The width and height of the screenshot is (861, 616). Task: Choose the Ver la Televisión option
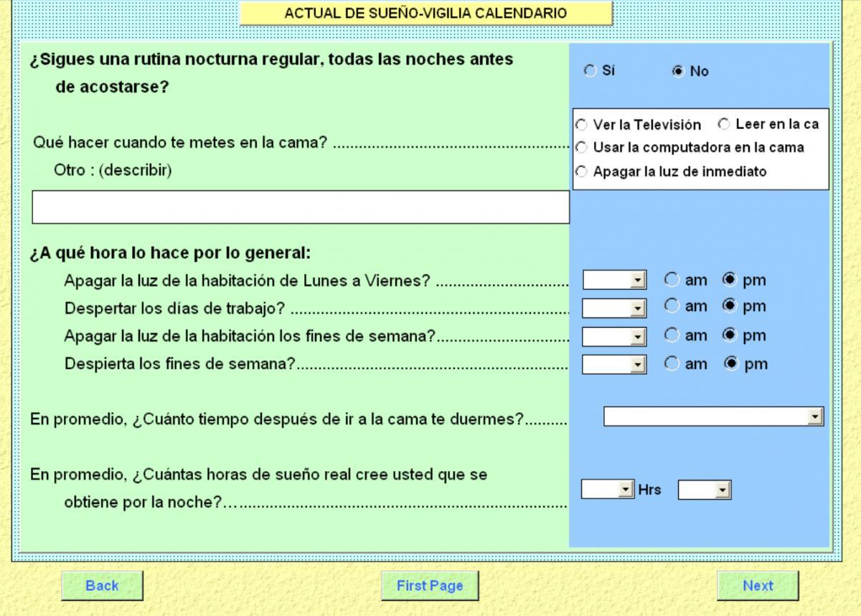(x=580, y=124)
